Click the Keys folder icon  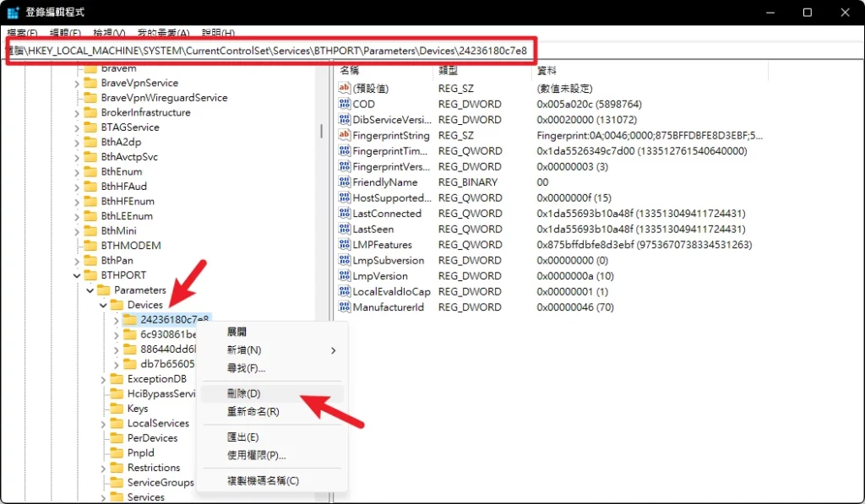point(117,408)
